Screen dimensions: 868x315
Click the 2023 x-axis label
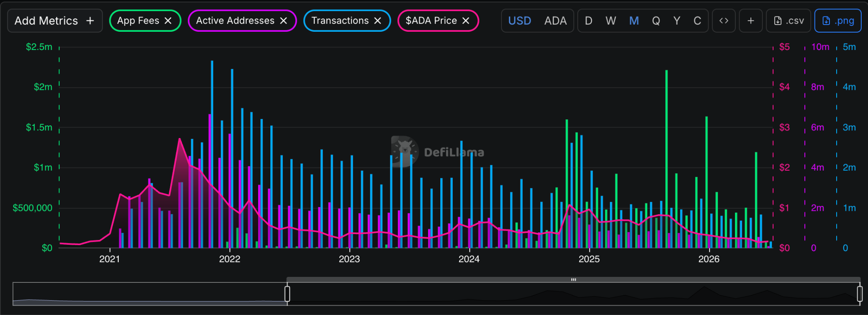tap(349, 259)
